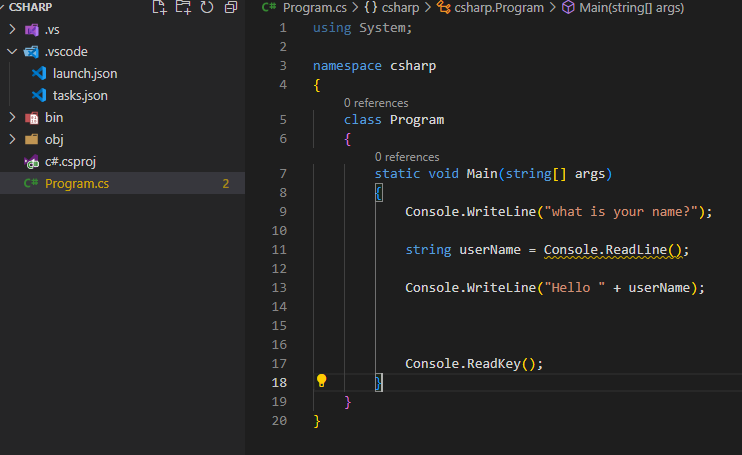The width and height of the screenshot is (742, 455).
Task: Click the lightbulb quick-fix icon on line 18
Action: [x=321, y=381]
